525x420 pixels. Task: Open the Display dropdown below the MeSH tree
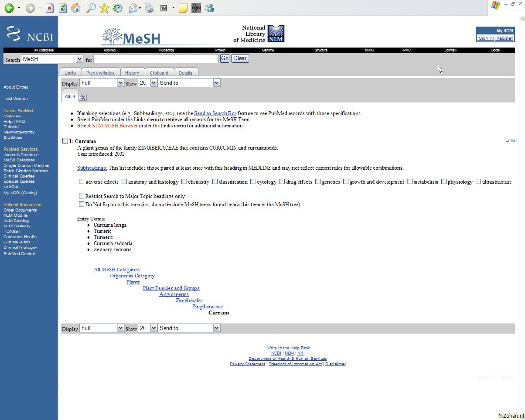tap(102, 328)
